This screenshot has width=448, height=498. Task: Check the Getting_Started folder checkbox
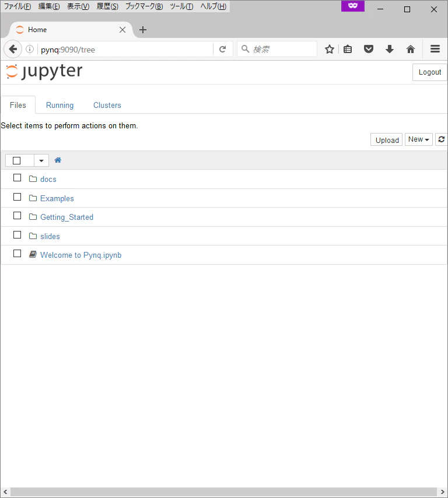(17, 216)
